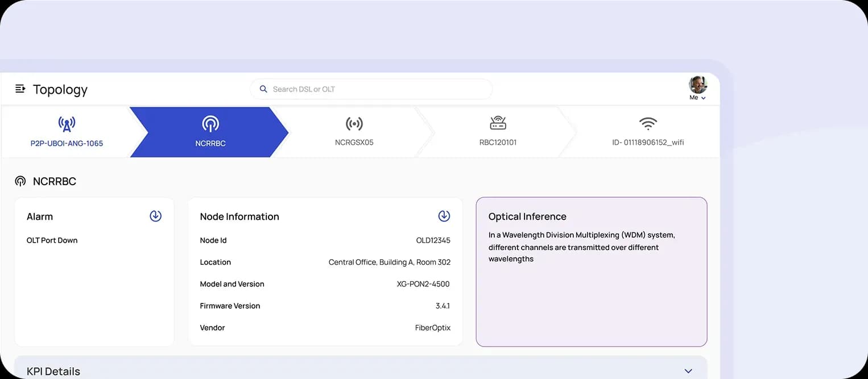Focus the Search DSL or OLT field
The image size is (868, 379).
pyautogui.click(x=371, y=89)
